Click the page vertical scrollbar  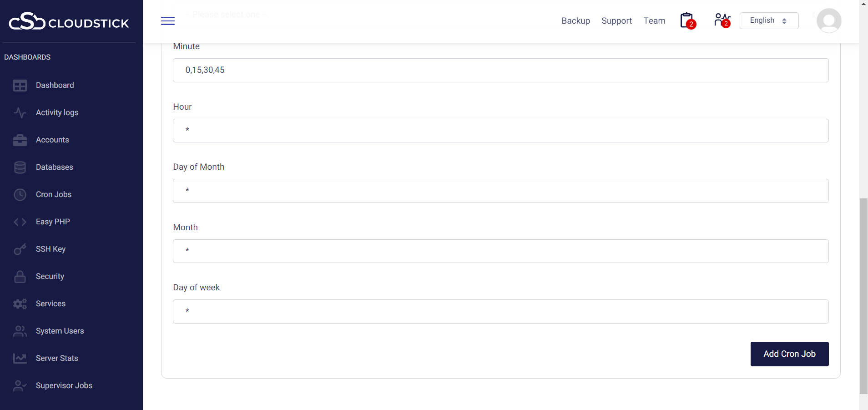coord(863,296)
